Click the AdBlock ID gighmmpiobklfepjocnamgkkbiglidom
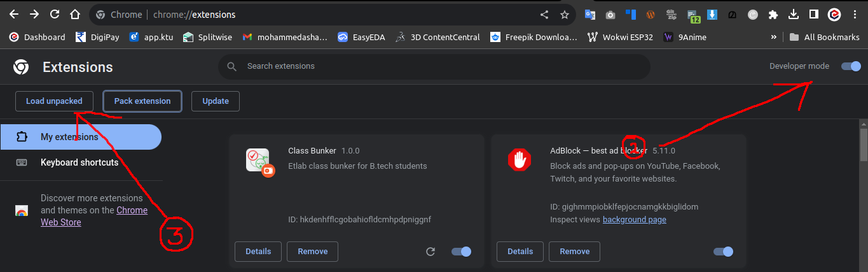Screen dimensions: 868x272 (x=624, y=207)
